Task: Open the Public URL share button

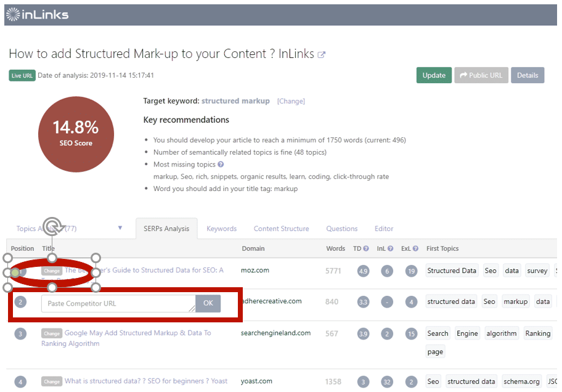Action: coord(481,75)
